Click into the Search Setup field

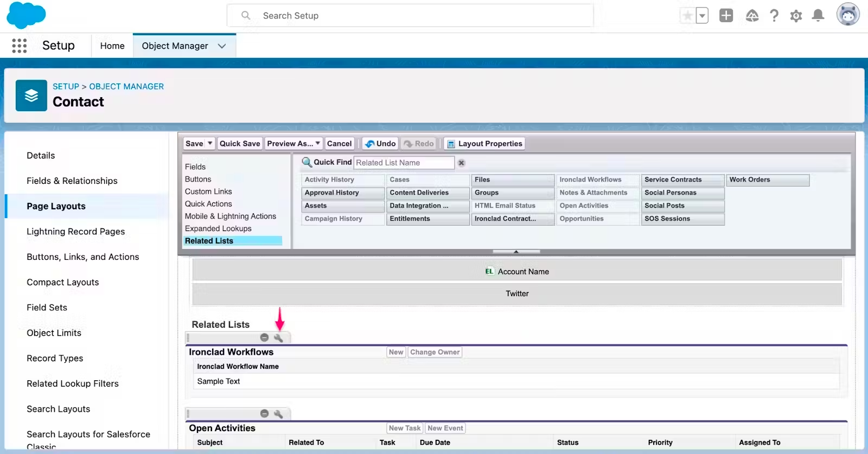pos(410,16)
